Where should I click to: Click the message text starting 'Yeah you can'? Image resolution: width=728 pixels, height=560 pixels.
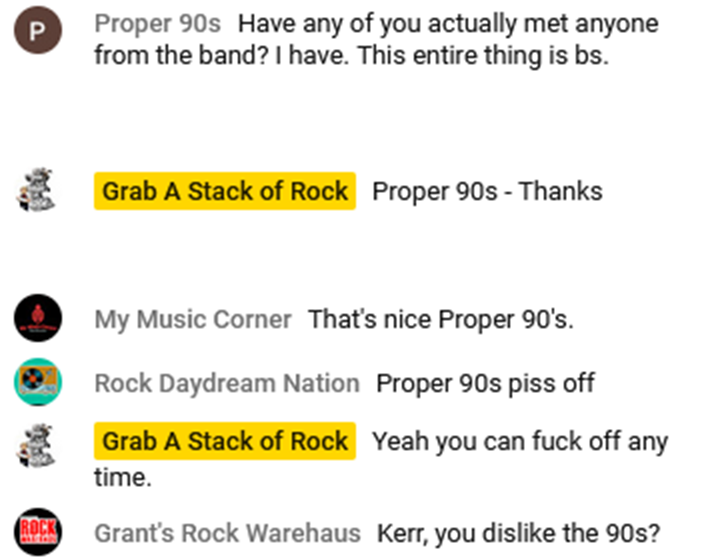coord(520,441)
